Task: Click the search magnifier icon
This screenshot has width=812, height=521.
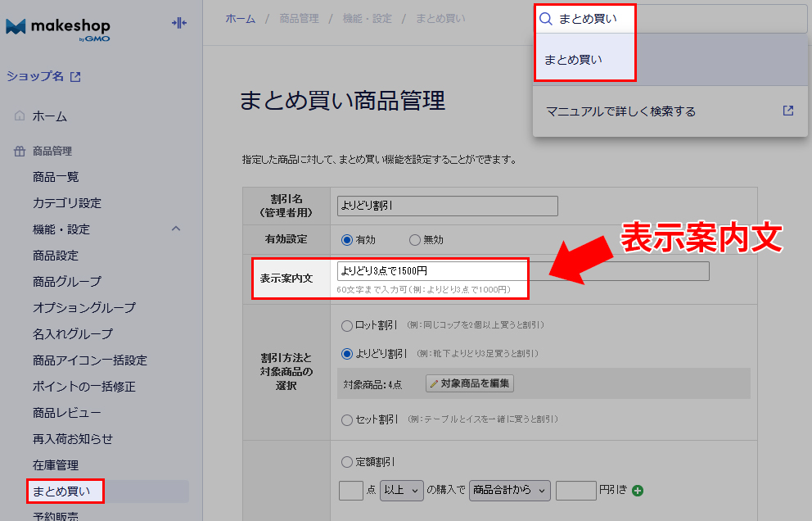Action: click(x=546, y=19)
